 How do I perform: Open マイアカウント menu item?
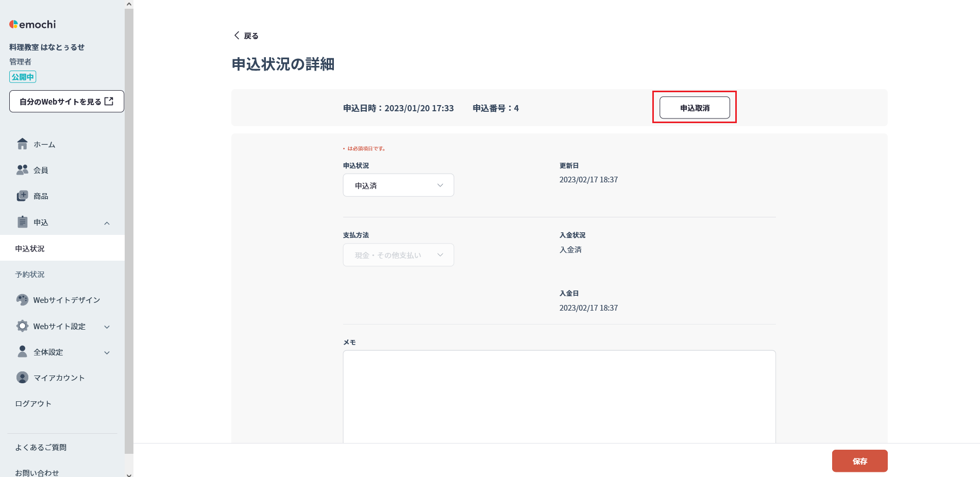click(59, 378)
